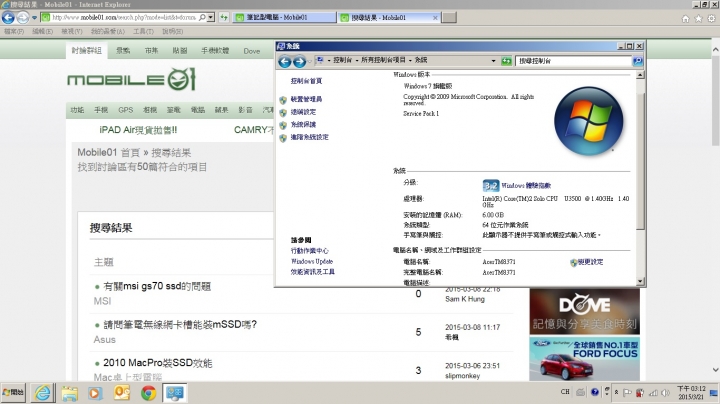Click the Ford Focus advertisement banner
The height and width of the screenshot is (404, 720).
click(x=585, y=359)
